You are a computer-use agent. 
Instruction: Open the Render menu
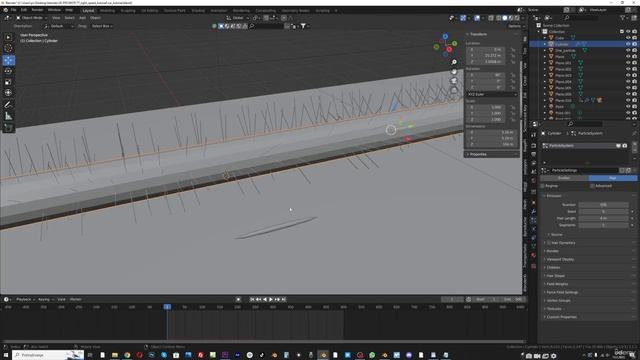click(x=37, y=10)
